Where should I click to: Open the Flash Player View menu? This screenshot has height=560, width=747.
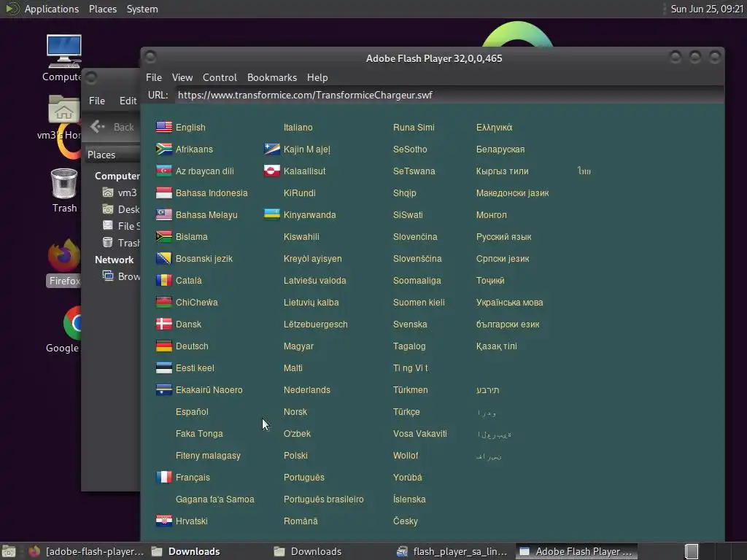(x=182, y=77)
